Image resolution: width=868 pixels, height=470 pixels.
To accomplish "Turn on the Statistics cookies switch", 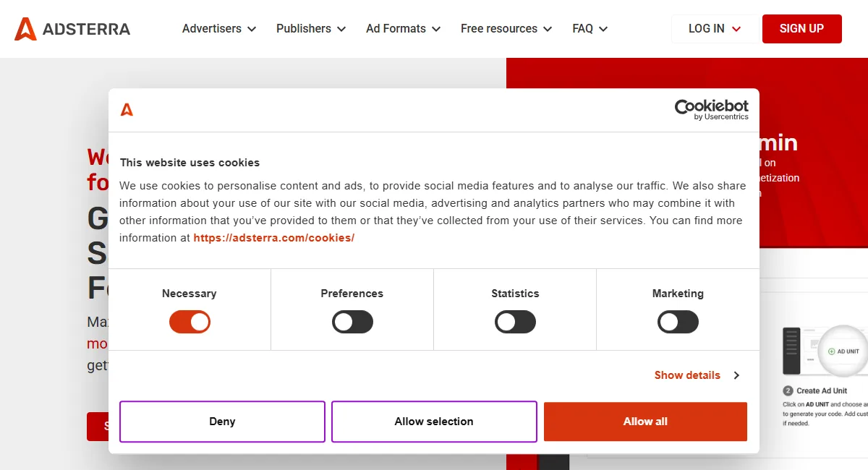I will (515, 322).
